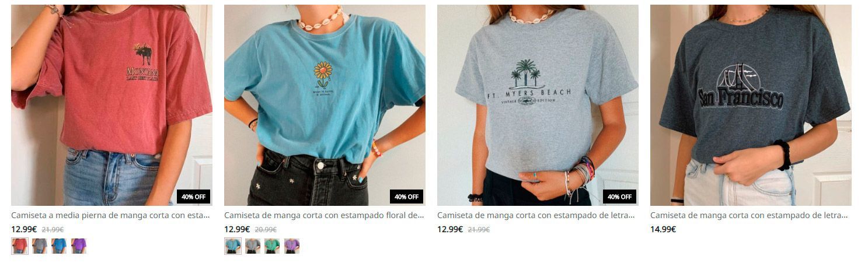Select red swatch under Montana t-shirt
This screenshot has height=263, width=868.
(x=19, y=246)
